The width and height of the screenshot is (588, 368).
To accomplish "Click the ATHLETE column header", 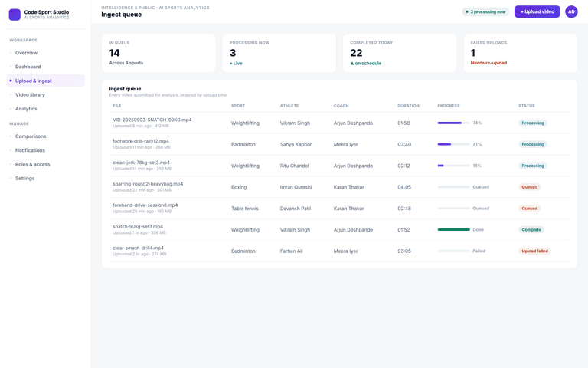I will (x=289, y=106).
